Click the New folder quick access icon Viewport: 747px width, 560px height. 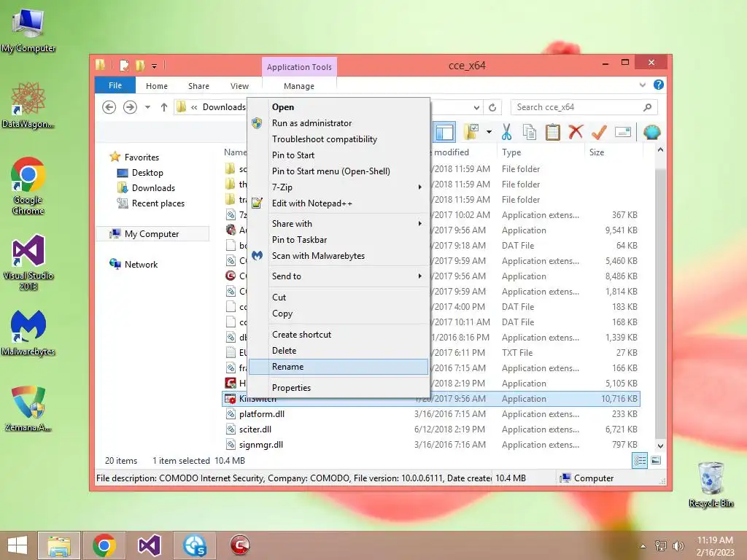[x=140, y=66]
